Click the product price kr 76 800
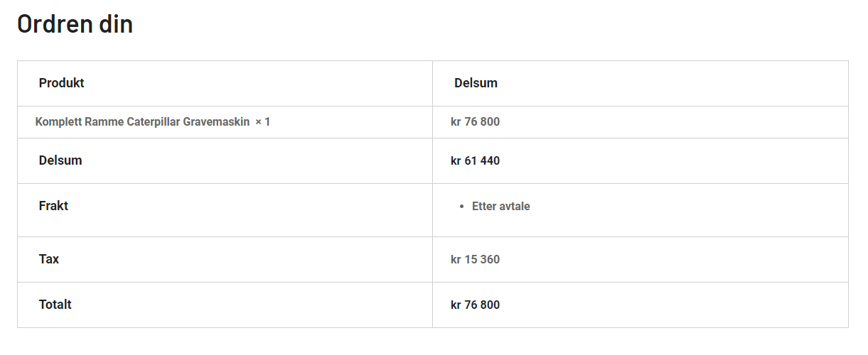The height and width of the screenshot is (355, 868). [x=475, y=122]
